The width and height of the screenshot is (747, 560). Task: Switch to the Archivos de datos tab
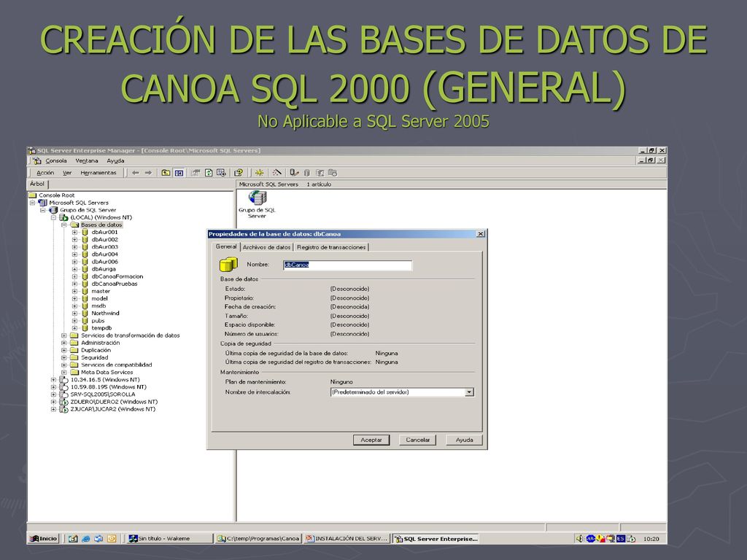tap(266, 247)
